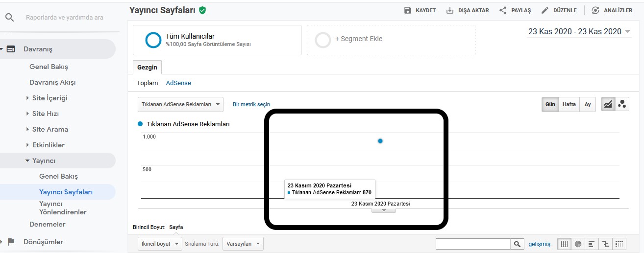Open Tıklanan AdSense Reklamları metric dropdown
This screenshot has height=253, width=644.
click(180, 104)
